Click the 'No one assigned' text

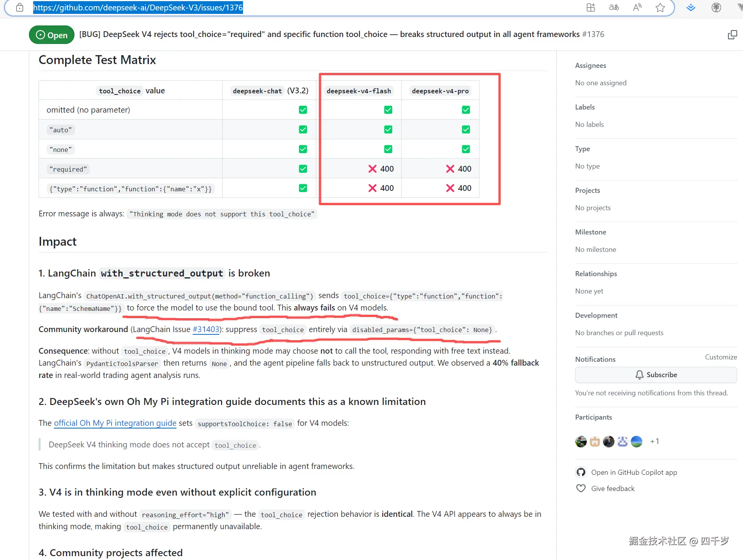click(x=601, y=83)
